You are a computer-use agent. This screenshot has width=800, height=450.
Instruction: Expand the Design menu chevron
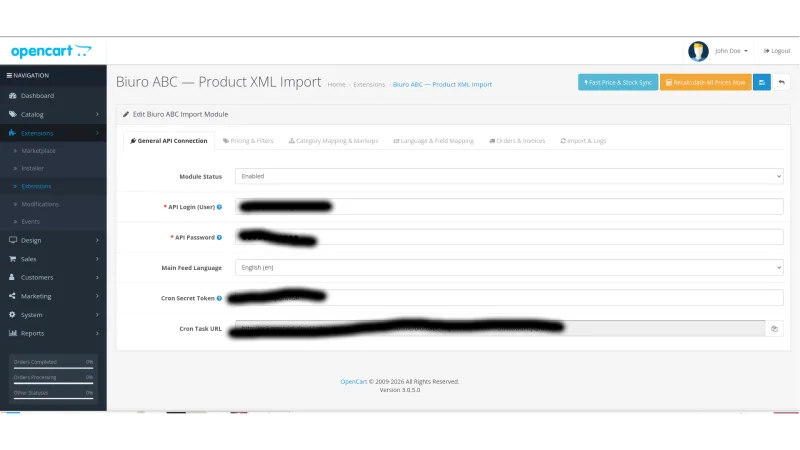[97, 240]
